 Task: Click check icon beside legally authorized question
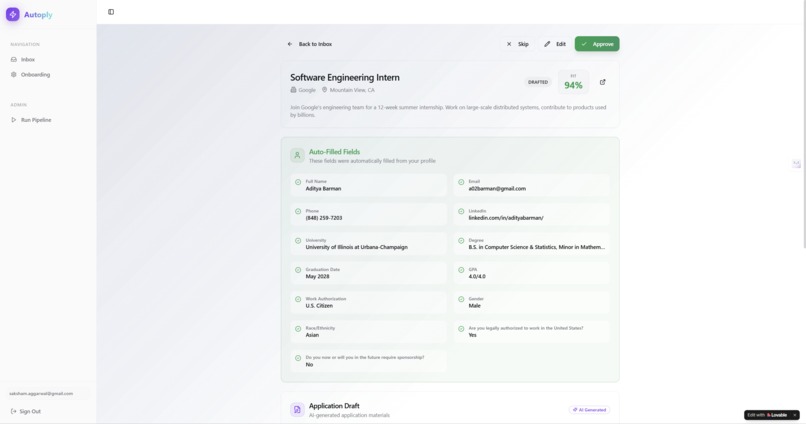(461, 328)
